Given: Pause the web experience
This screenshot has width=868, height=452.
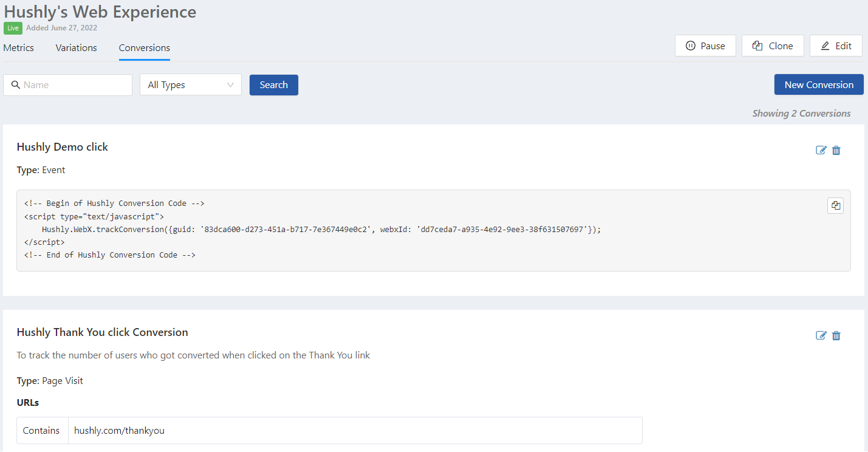Looking at the screenshot, I should coord(705,46).
